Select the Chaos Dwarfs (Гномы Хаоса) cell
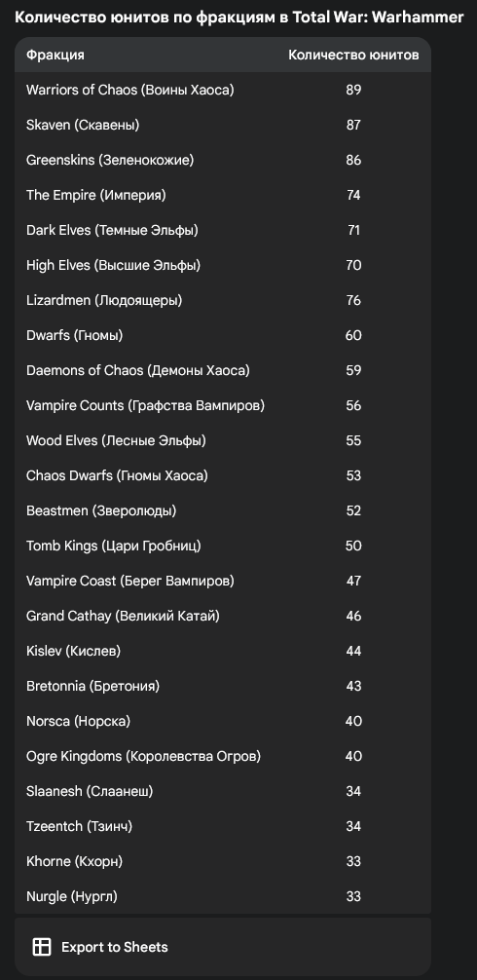 tap(117, 475)
